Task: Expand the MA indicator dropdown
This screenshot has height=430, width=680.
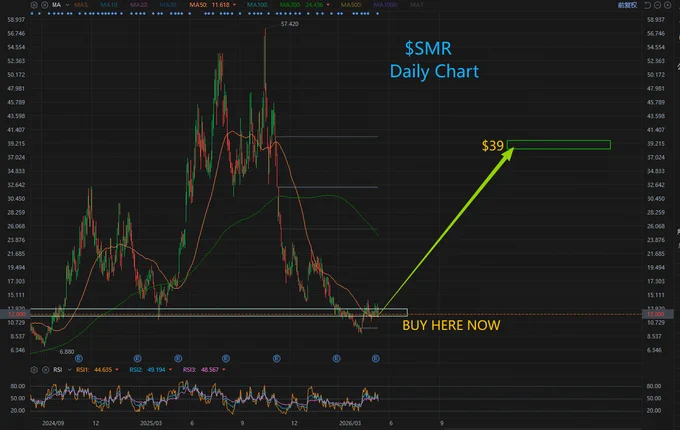Action: pos(67,5)
